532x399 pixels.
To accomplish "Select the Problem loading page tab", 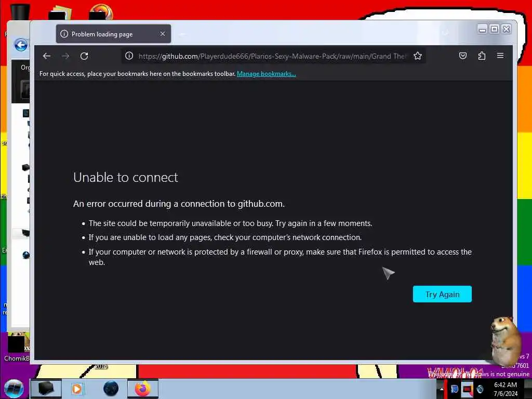I will pyautogui.click(x=113, y=34).
